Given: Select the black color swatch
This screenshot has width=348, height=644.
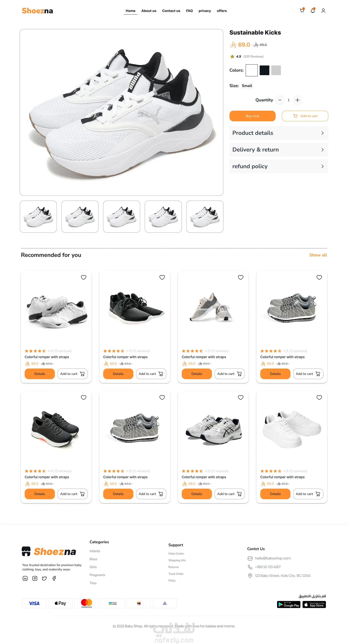Looking at the screenshot, I should pyautogui.click(x=264, y=70).
